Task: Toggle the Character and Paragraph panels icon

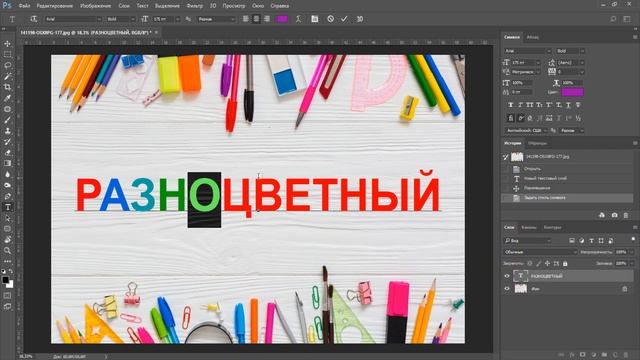Action: click(315, 19)
